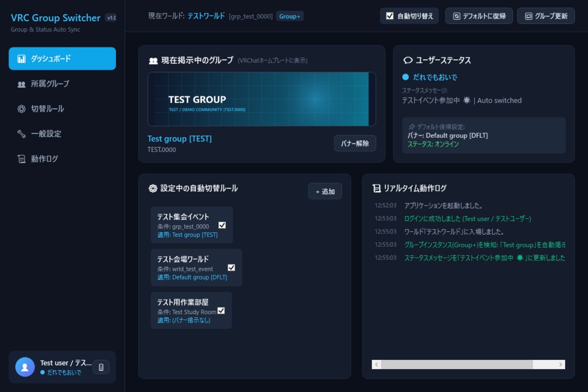Toggle the 自動切り替え checkbox
Screen dimensions: 588x392
[x=390, y=16]
